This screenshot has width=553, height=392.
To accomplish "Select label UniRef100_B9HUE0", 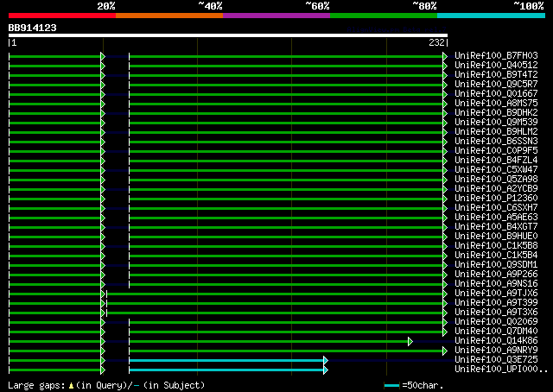I will point(496,237).
